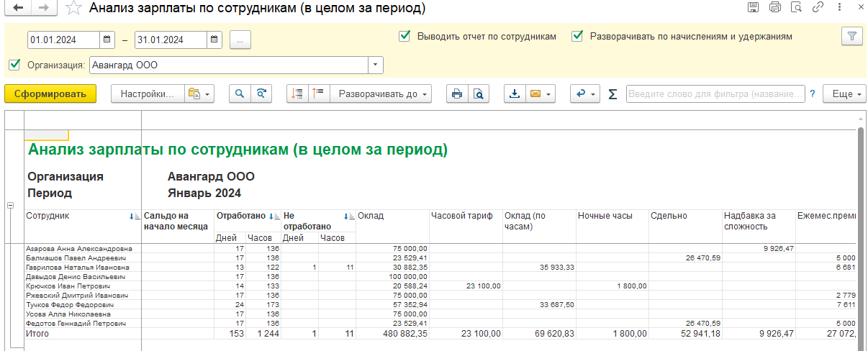Viewport: 868px width, 351px height.
Task: Click the period selection ellipsis button
Action: click(x=240, y=40)
